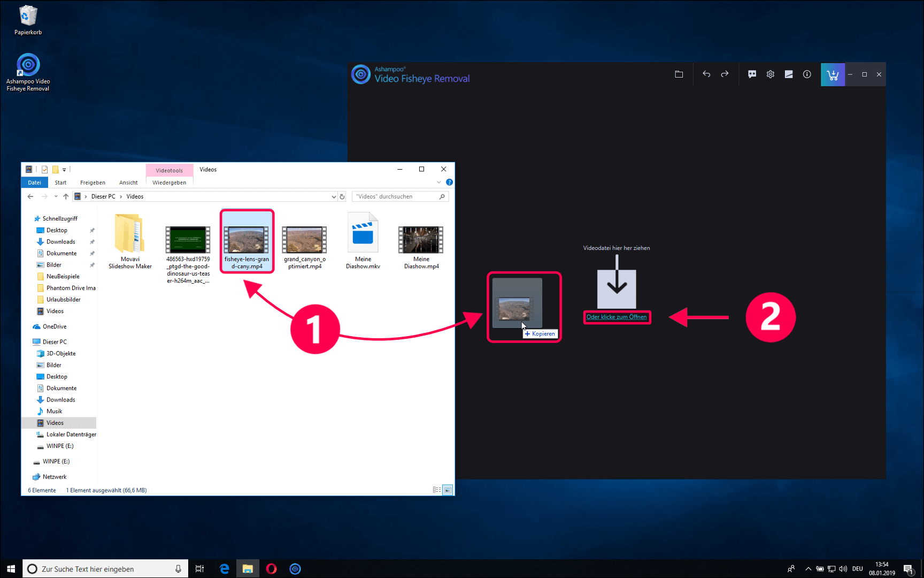
Task: Open Desktop under Schnellzugriff
Action: [57, 230]
